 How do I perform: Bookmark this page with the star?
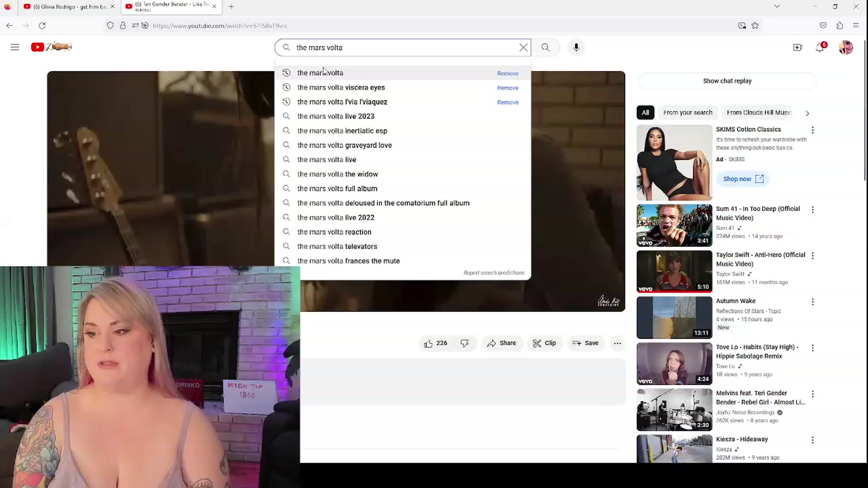pyautogui.click(x=755, y=26)
